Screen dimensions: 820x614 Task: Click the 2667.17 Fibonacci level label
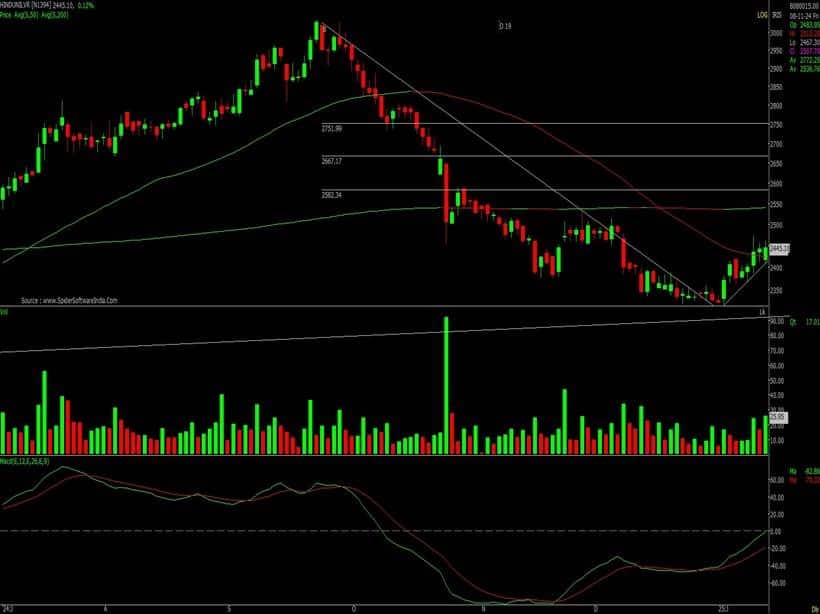click(331, 161)
